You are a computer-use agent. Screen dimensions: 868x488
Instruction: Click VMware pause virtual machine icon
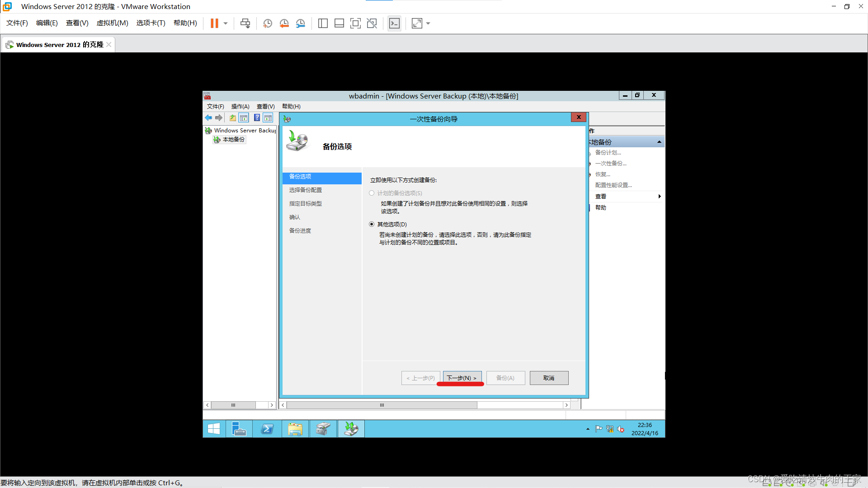pyautogui.click(x=214, y=23)
